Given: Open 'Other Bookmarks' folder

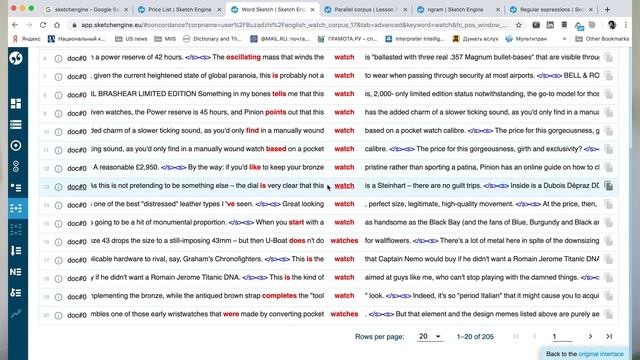Looking at the screenshot, I should tap(602, 39).
